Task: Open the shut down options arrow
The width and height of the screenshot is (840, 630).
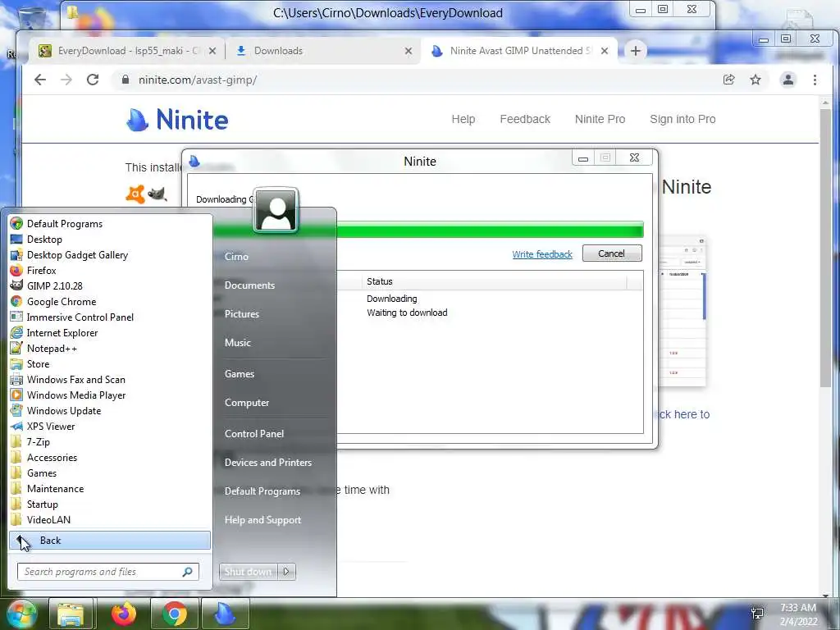Action: [x=286, y=572]
